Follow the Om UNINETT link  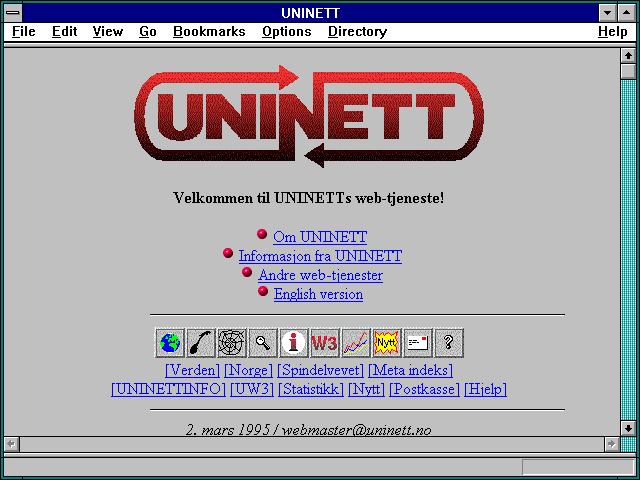(x=320, y=237)
